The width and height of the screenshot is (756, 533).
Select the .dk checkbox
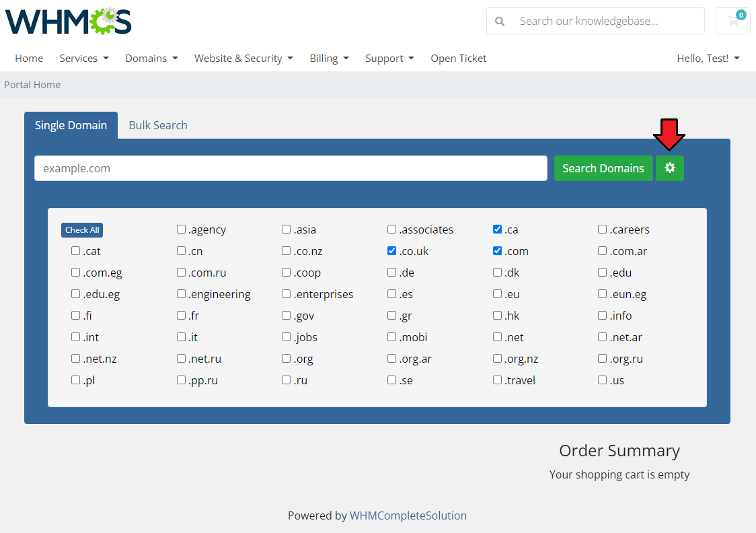coord(497,273)
